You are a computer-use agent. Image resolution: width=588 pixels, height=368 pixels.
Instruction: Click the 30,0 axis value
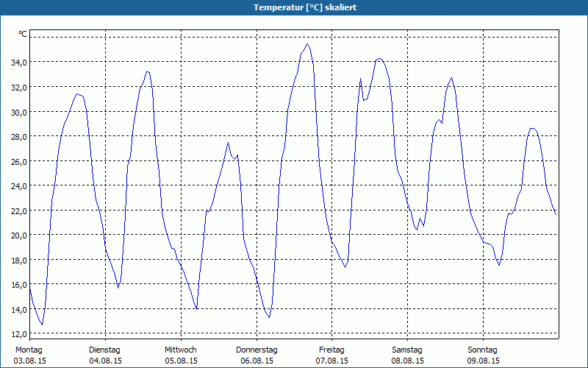click(x=18, y=113)
